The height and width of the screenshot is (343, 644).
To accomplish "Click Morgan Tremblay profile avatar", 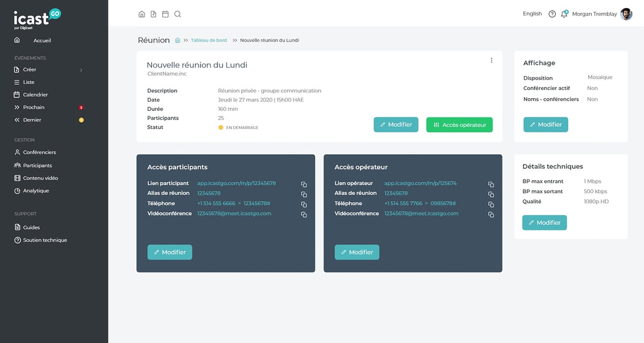I will pyautogui.click(x=626, y=14).
